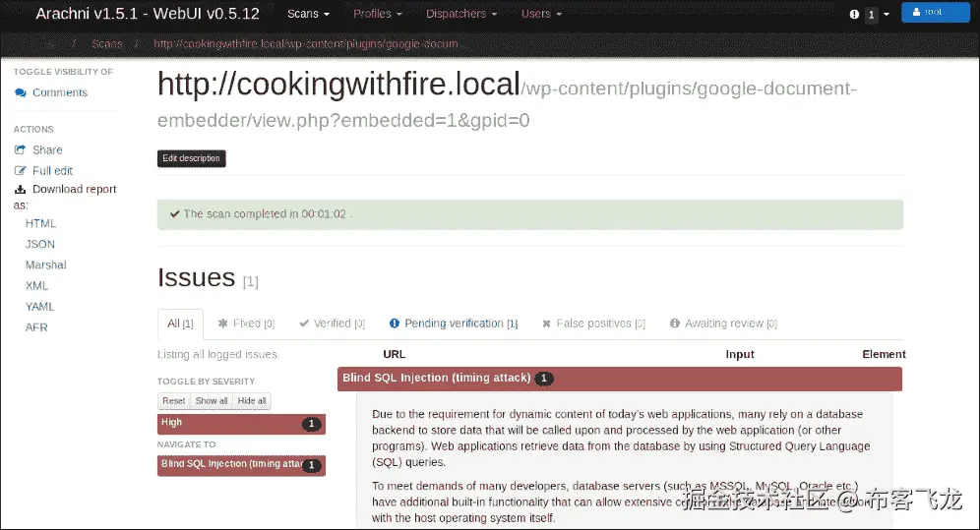Click the False positives X icon
The image size is (980, 530).
(x=546, y=324)
